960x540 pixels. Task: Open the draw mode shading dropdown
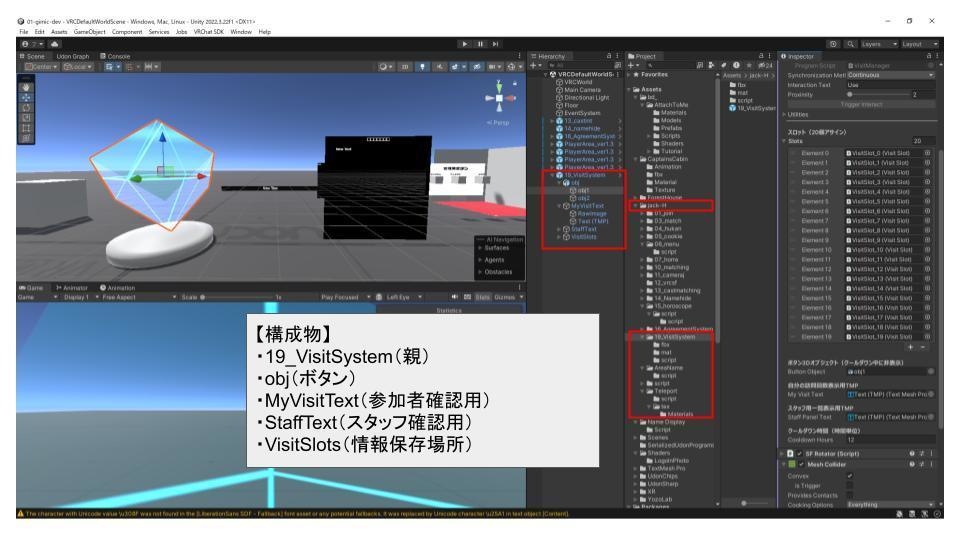(x=386, y=67)
